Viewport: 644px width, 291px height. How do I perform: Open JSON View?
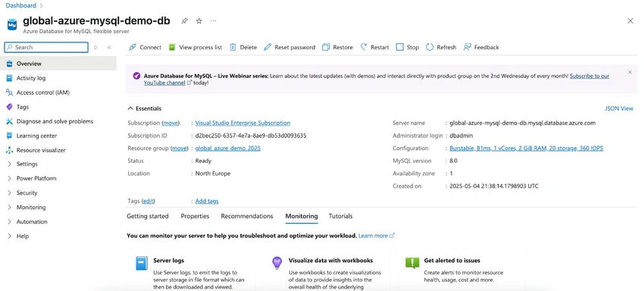(619, 108)
